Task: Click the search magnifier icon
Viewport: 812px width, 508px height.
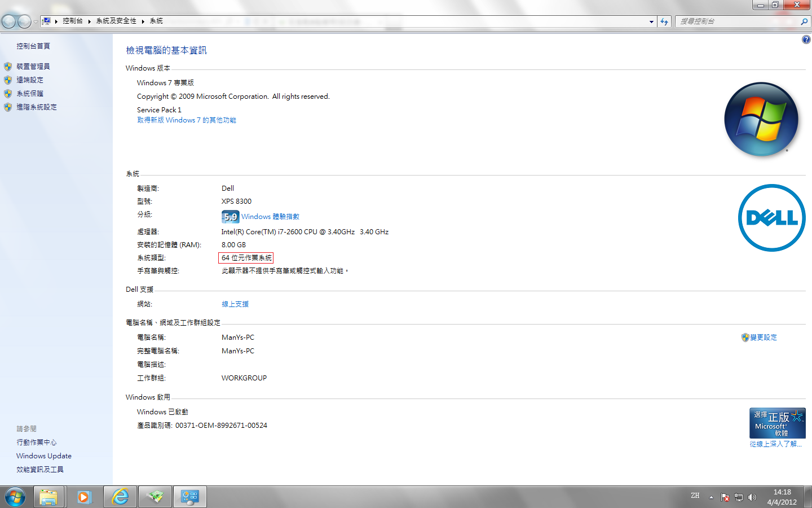Action: (804, 21)
